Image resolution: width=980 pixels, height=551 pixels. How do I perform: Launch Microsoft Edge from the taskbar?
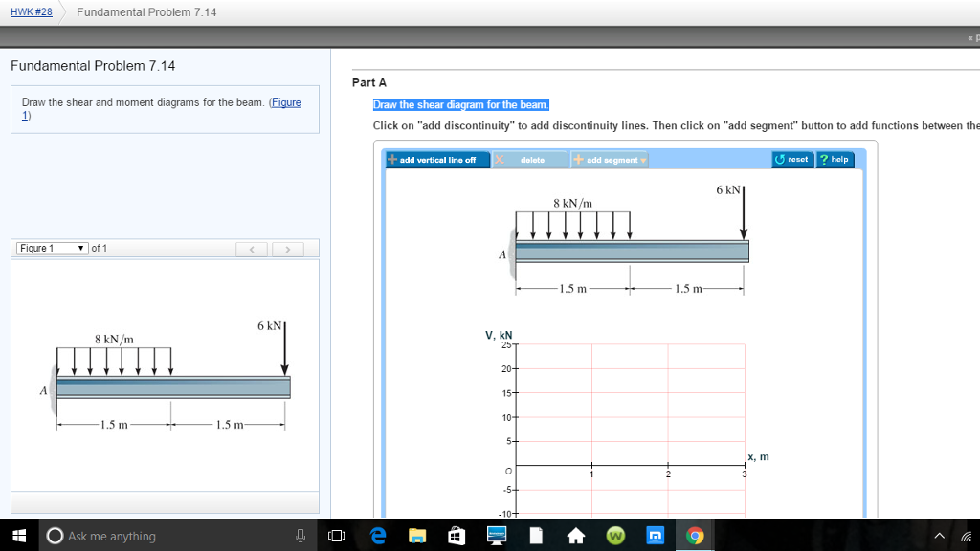pyautogui.click(x=378, y=536)
